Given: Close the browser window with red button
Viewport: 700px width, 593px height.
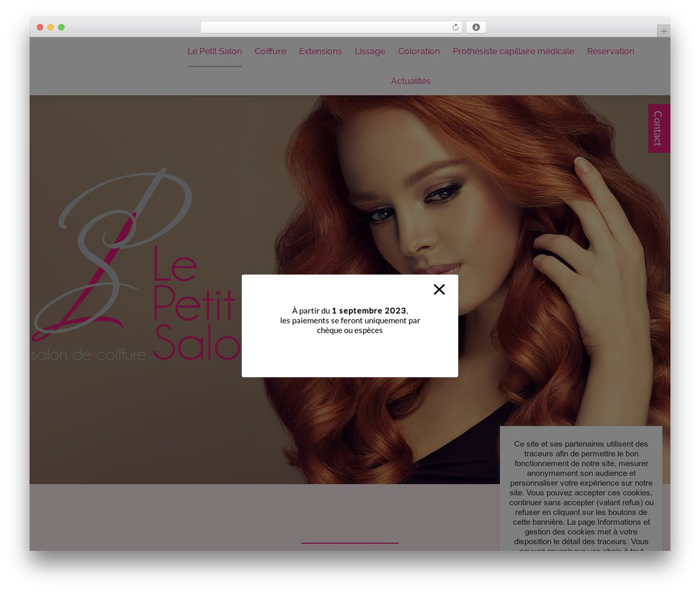Looking at the screenshot, I should tap(40, 27).
